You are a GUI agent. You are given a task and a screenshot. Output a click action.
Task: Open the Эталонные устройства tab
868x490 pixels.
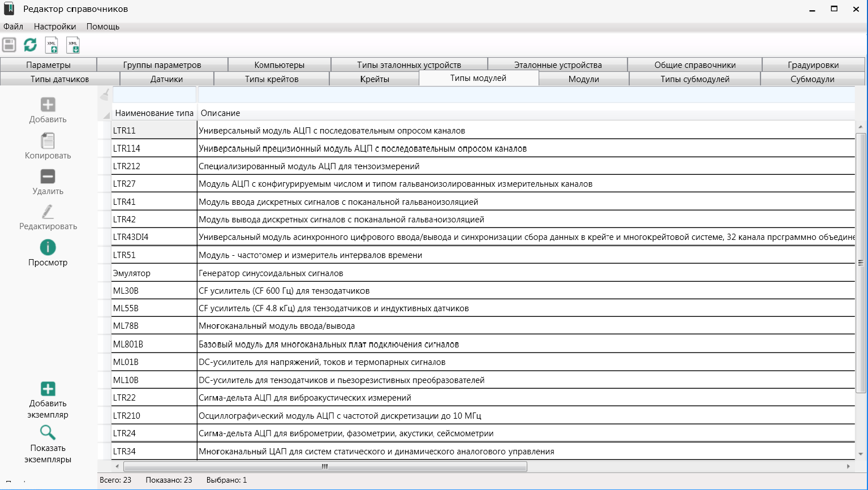pyautogui.click(x=558, y=65)
